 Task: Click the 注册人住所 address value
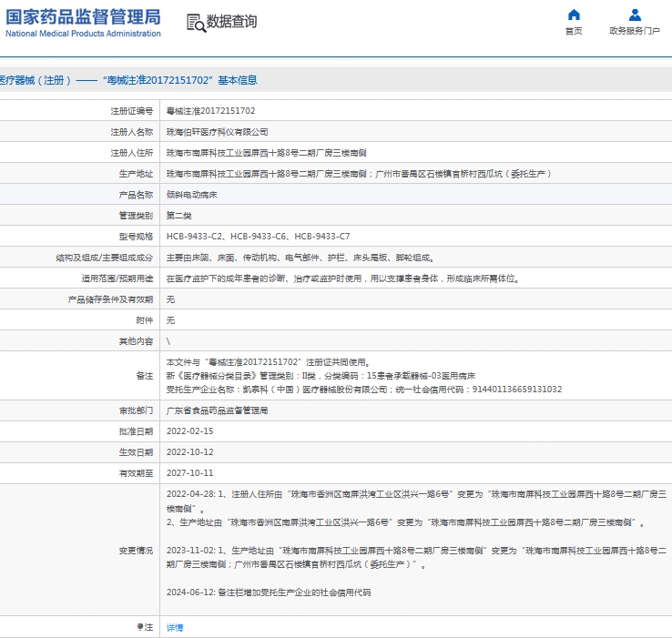(x=267, y=153)
